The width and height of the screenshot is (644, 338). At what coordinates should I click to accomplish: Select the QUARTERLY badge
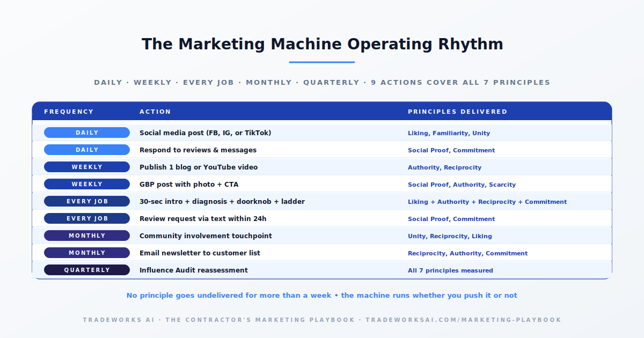[87, 270]
